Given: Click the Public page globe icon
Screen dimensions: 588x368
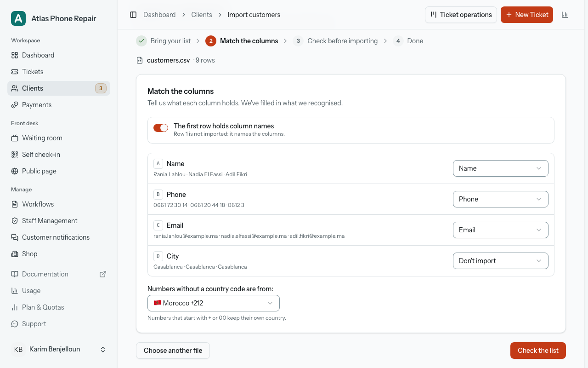Looking at the screenshot, I should pyautogui.click(x=15, y=171).
